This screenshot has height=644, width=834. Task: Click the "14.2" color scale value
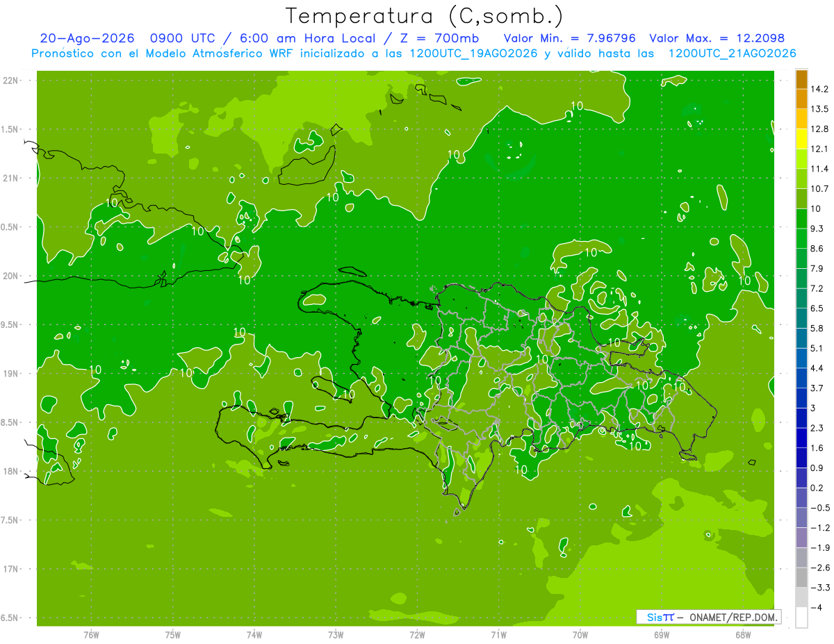[819, 89]
